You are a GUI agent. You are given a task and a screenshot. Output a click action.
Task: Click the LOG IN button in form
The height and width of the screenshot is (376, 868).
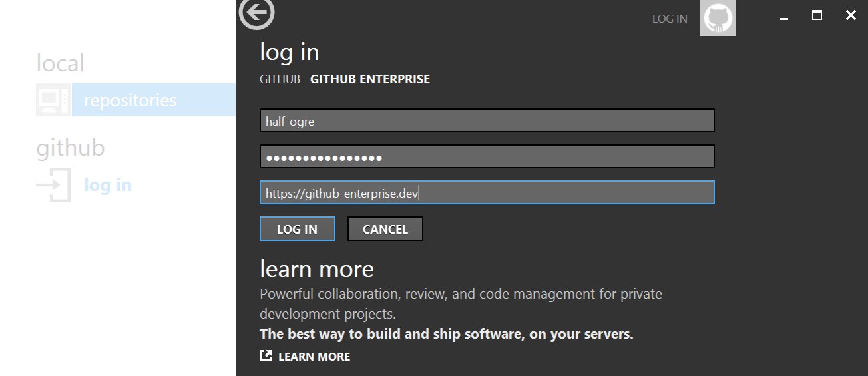[x=297, y=229]
